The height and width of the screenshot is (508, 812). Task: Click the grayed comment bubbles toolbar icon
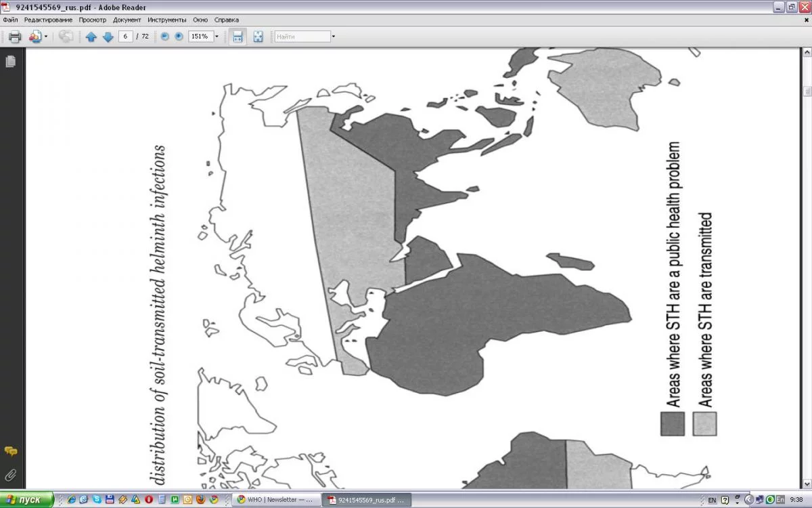pos(66,37)
